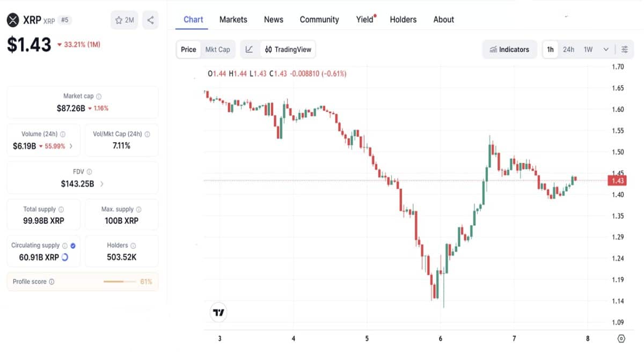Click the share icon next to watchlist star
644x362 pixels.
150,19
